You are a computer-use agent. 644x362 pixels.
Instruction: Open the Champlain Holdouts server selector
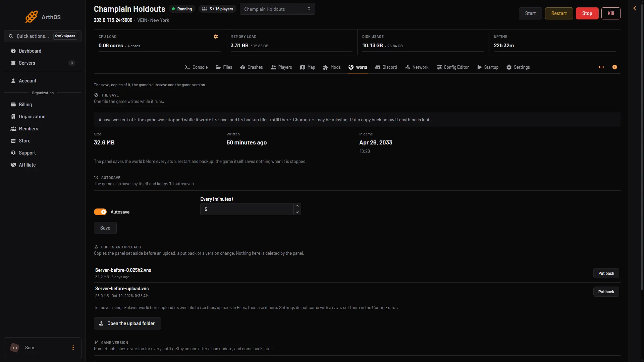[277, 9]
